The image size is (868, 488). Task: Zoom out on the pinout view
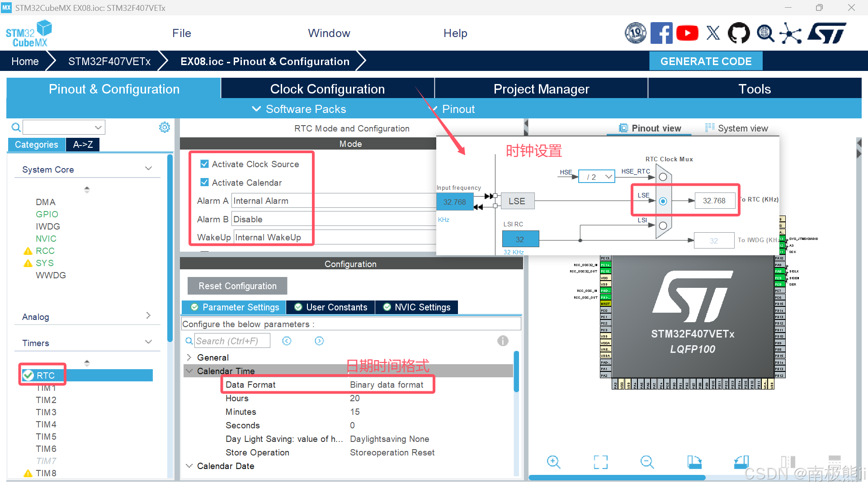tap(647, 462)
